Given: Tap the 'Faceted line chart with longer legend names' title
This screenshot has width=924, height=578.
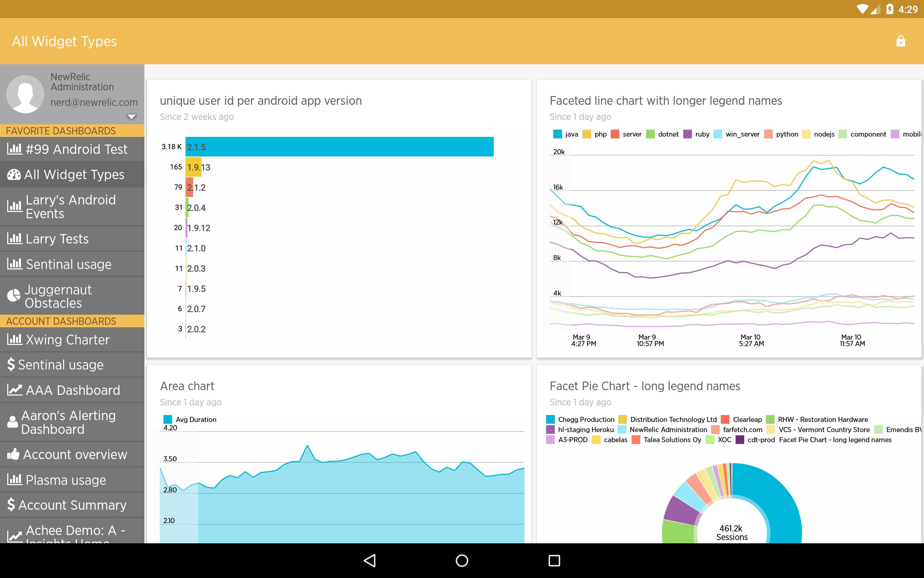Looking at the screenshot, I should (666, 100).
